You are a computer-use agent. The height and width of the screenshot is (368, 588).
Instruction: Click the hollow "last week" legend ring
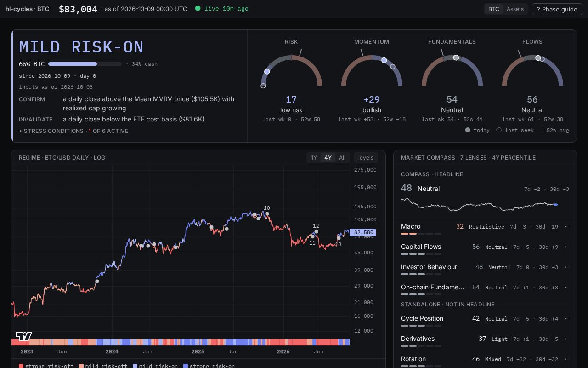(x=499, y=130)
